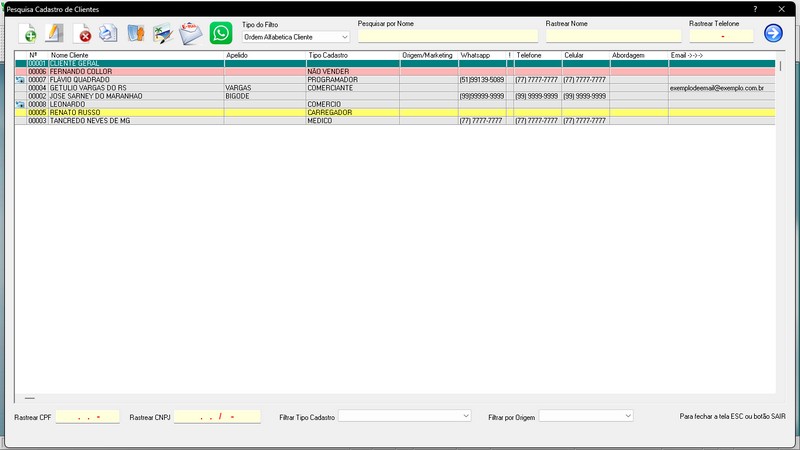
Task: Click the COMERCIANTE cell
Action: [353, 88]
